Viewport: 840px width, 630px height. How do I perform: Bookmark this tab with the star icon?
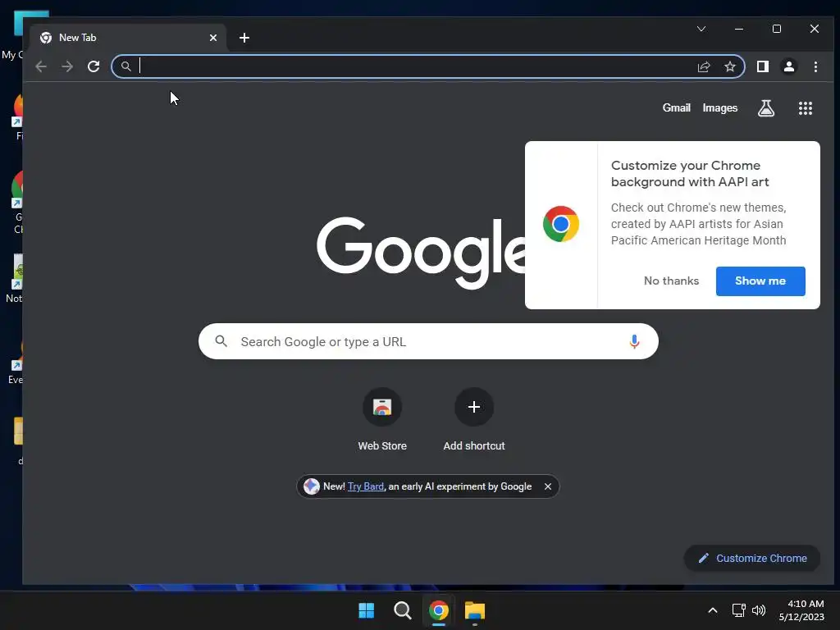729,66
